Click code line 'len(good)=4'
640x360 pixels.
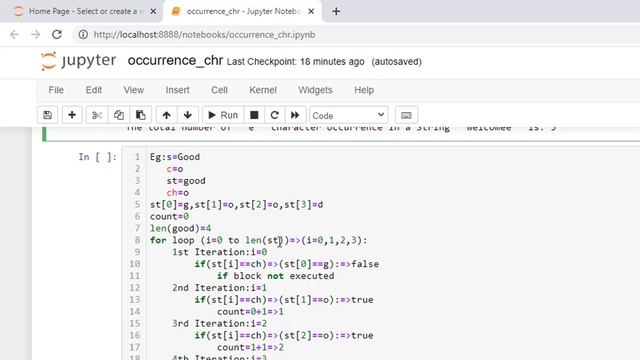pos(180,228)
